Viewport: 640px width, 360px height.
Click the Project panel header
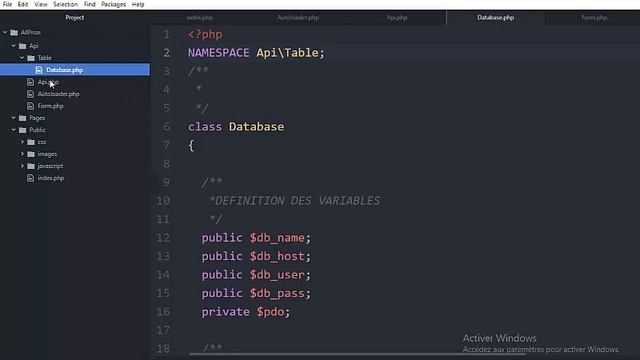[75, 18]
